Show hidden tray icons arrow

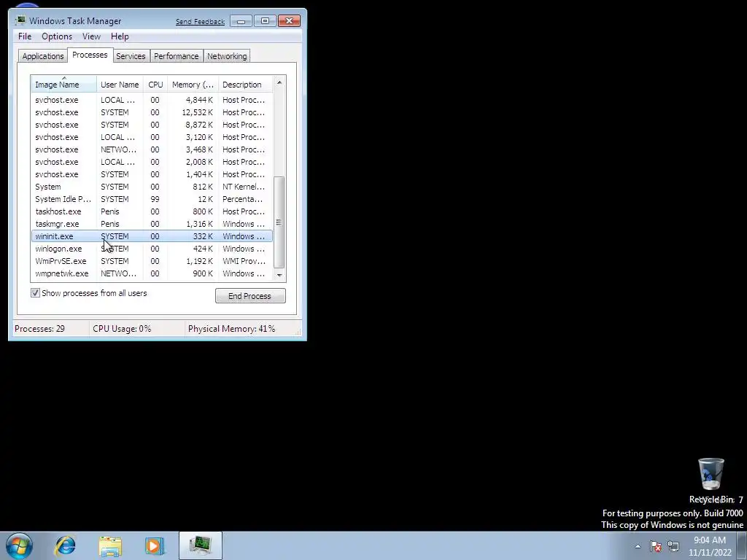tap(638, 546)
